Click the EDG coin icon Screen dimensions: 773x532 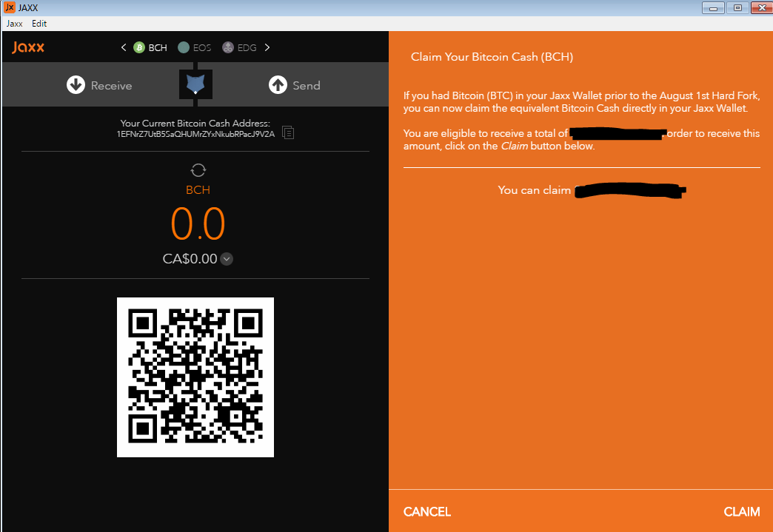pos(228,47)
